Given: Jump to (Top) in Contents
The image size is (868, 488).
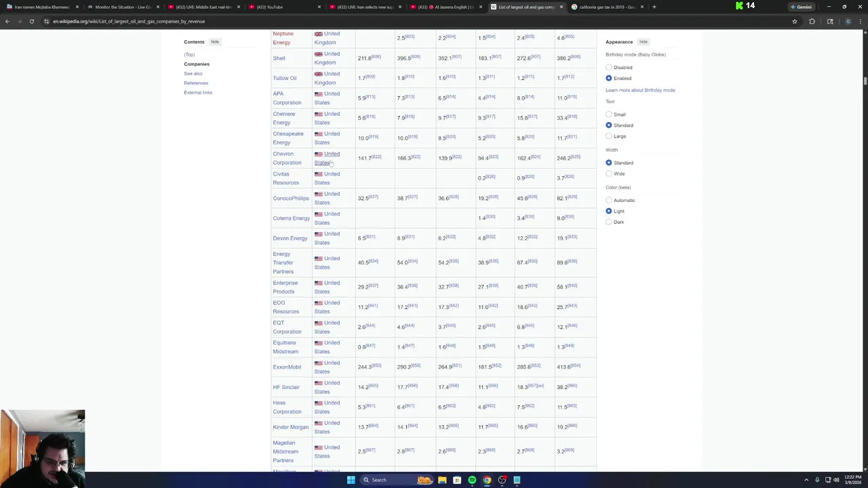Looking at the screenshot, I should coord(189,55).
